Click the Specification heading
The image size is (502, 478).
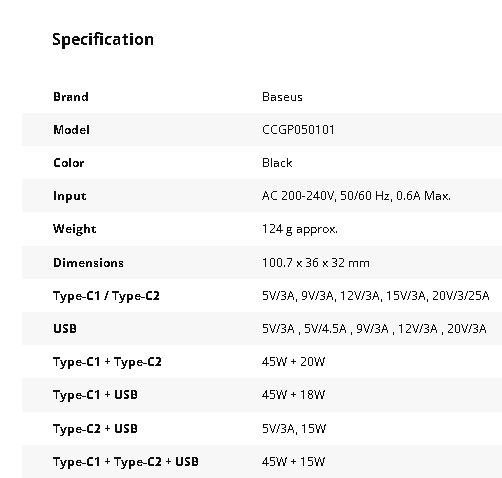point(103,40)
